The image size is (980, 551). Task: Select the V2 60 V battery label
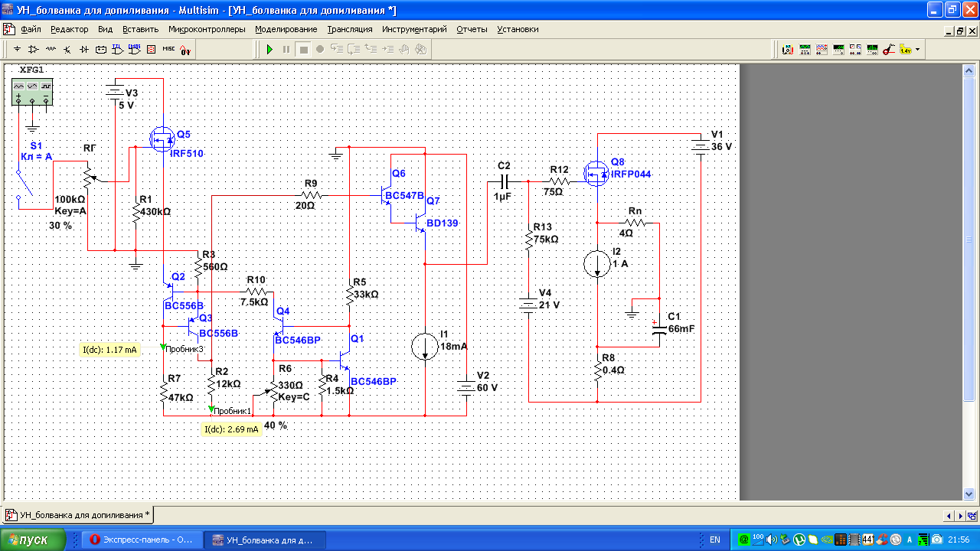(488, 382)
